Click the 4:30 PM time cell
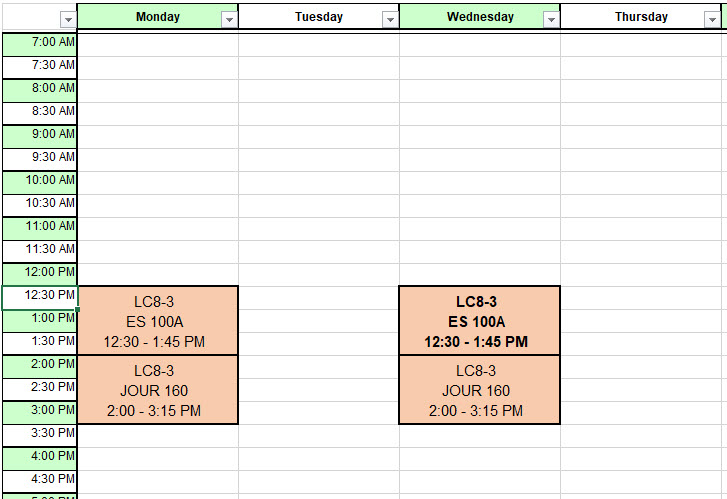 (x=40, y=482)
